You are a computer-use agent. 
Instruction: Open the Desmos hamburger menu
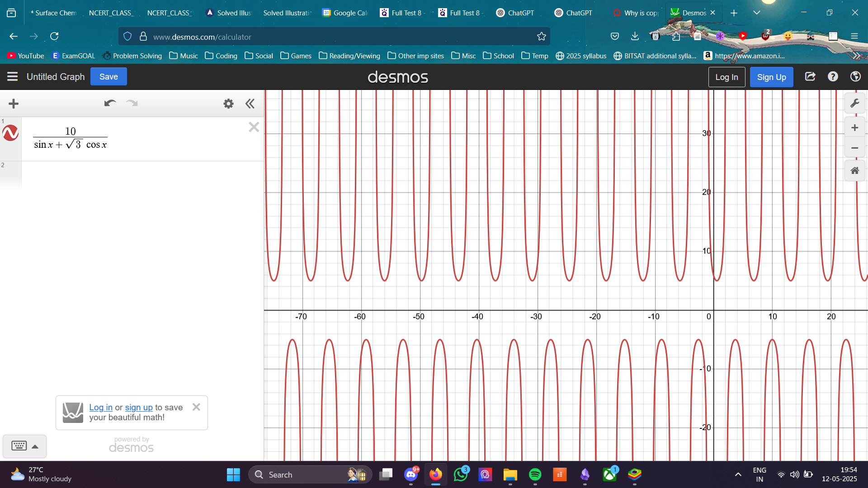coord(12,76)
